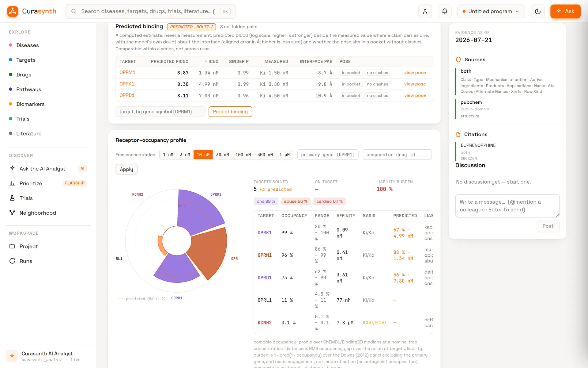Open the notifications bell

click(x=445, y=11)
